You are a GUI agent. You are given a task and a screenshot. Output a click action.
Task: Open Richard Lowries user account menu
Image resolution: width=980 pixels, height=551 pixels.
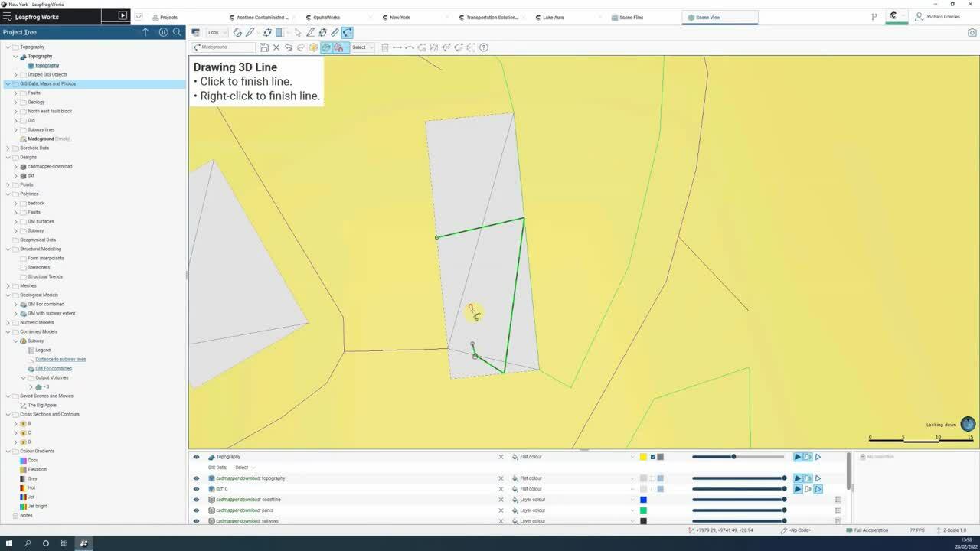938,17
